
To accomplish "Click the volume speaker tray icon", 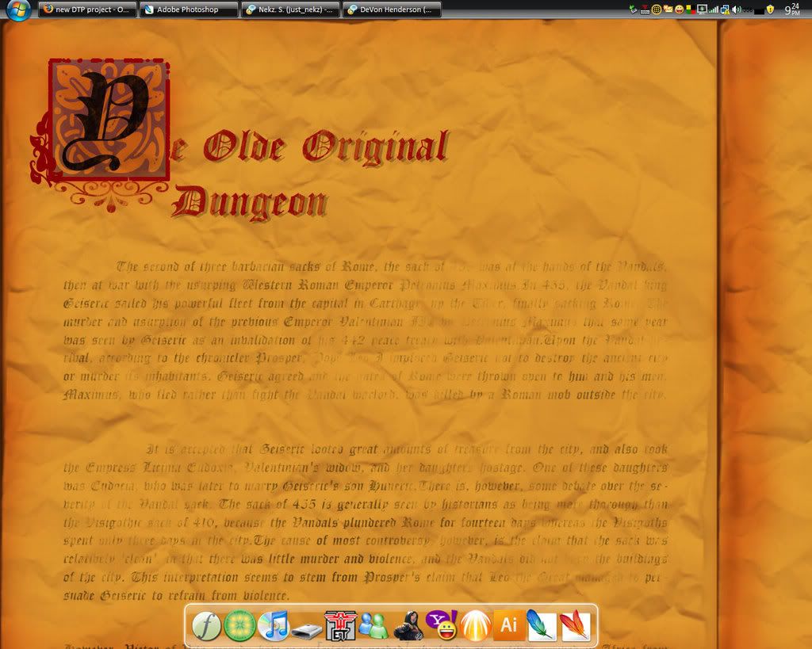I will click(x=737, y=10).
